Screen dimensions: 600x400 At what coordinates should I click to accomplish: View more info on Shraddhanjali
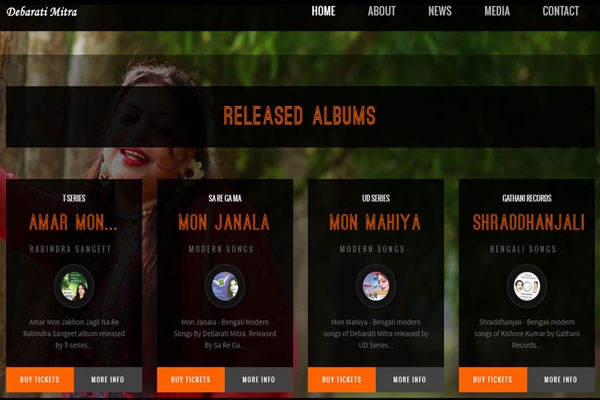coord(561,379)
